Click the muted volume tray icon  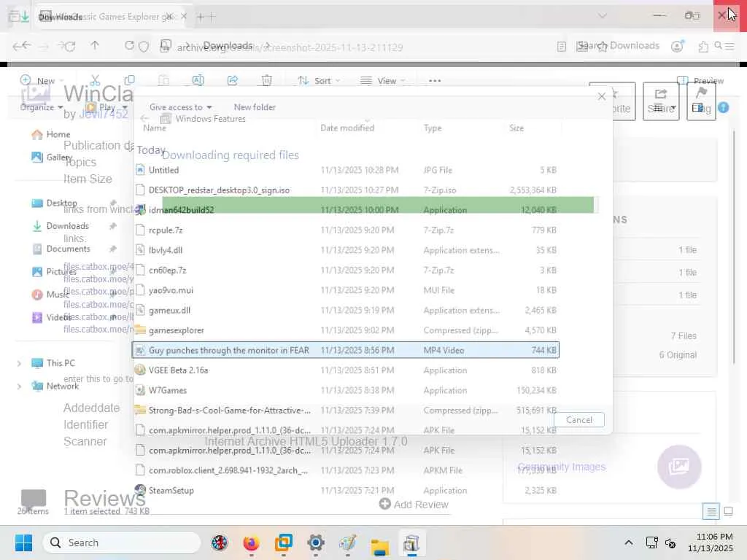671,542
